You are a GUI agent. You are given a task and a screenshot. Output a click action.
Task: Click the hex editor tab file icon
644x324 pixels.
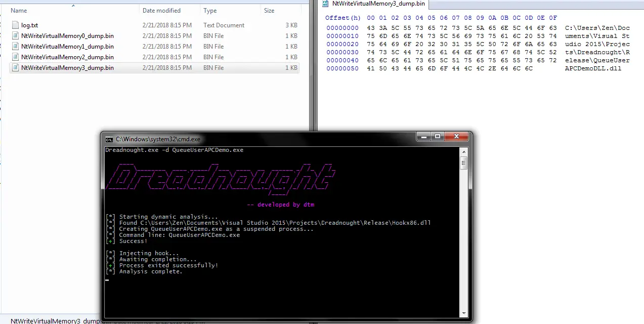coord(325,4)
